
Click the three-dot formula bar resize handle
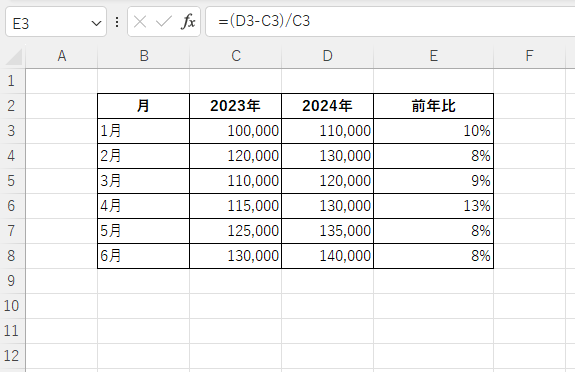pyautogui.click(x=117, y=22)
